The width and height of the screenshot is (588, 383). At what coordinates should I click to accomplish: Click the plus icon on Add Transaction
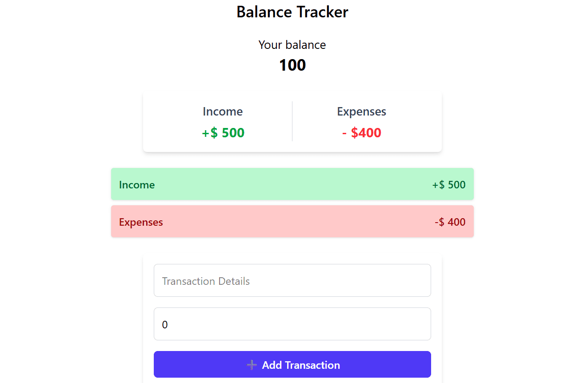(252, 365)
